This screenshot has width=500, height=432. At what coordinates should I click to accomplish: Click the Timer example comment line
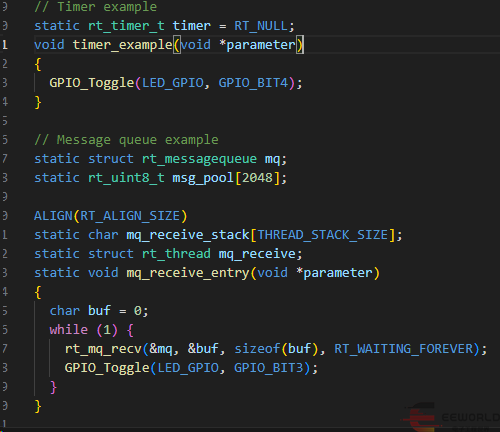[96, 7]
